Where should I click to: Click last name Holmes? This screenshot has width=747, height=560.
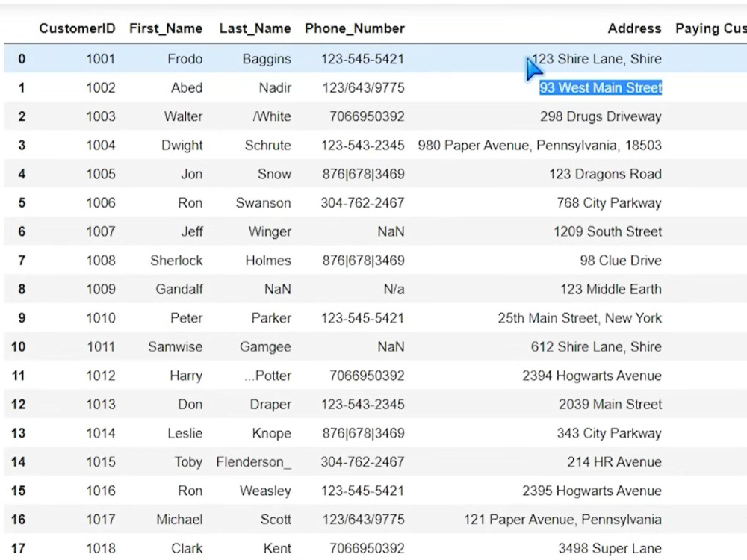point(268,261)
